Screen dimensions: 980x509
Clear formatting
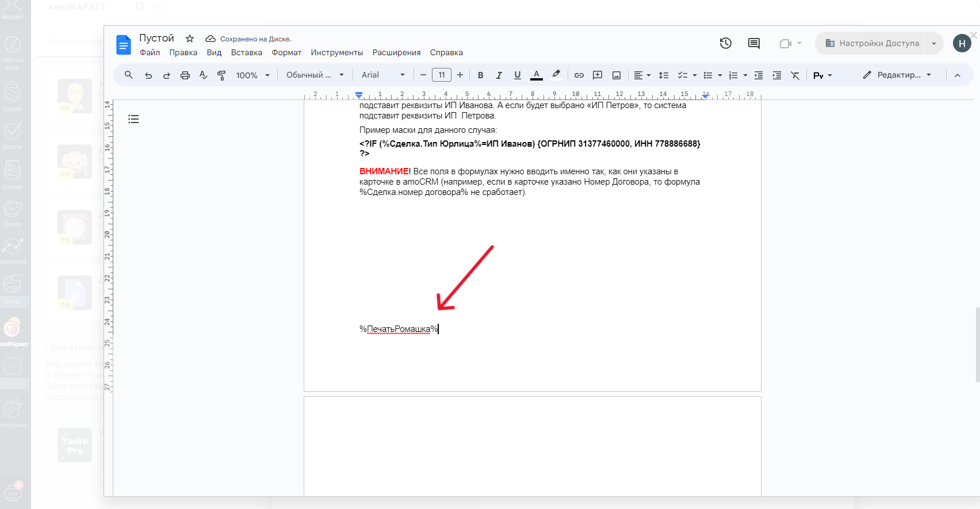795,75
